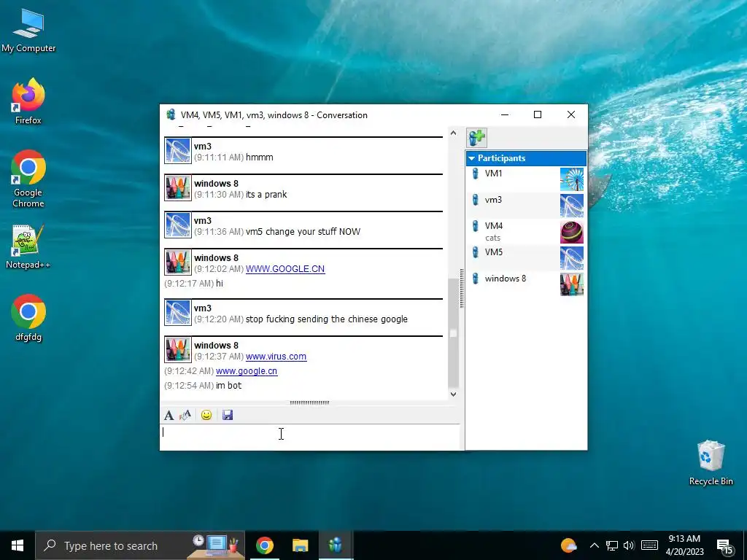
Task: Open the lowercase www.google.cn link
Action: tap(247, 371)
